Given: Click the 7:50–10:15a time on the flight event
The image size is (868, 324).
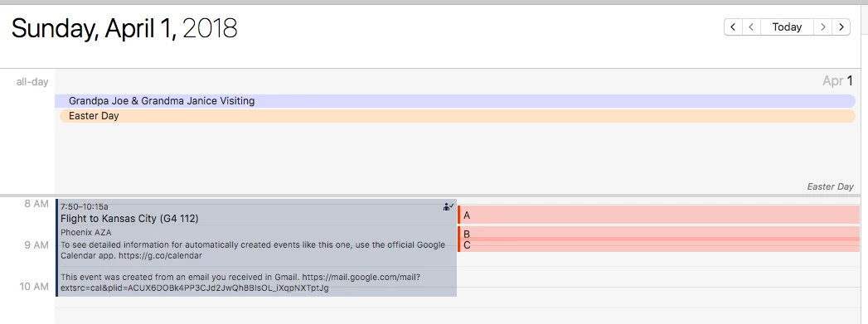Looking at the screenshot, I should click(84, 207).
